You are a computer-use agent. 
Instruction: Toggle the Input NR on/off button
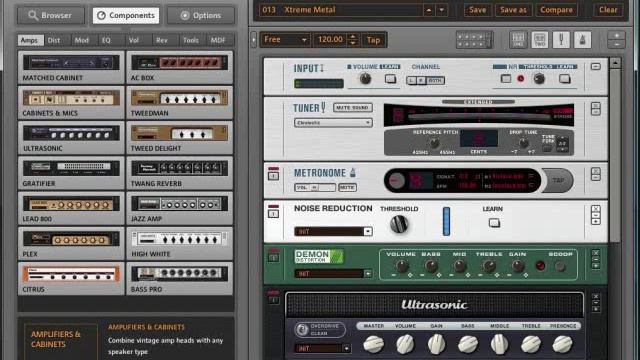[x=506, y=78]
